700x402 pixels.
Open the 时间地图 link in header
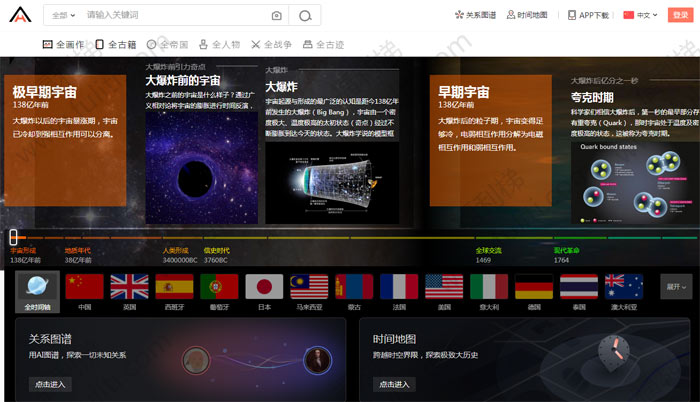click(x=527, y=16)
